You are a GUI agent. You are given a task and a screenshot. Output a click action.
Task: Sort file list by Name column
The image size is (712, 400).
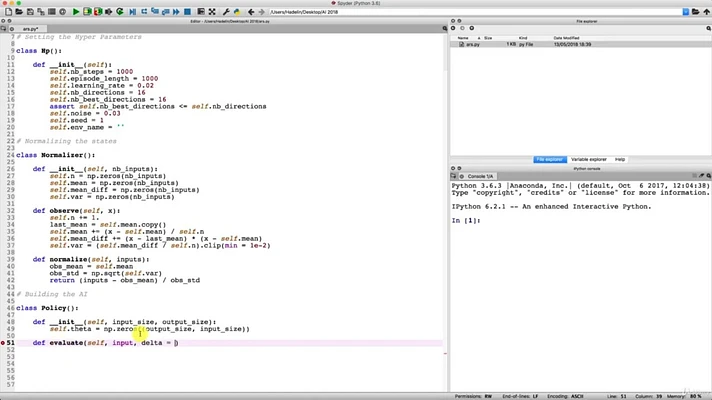(x=463, y=38)
